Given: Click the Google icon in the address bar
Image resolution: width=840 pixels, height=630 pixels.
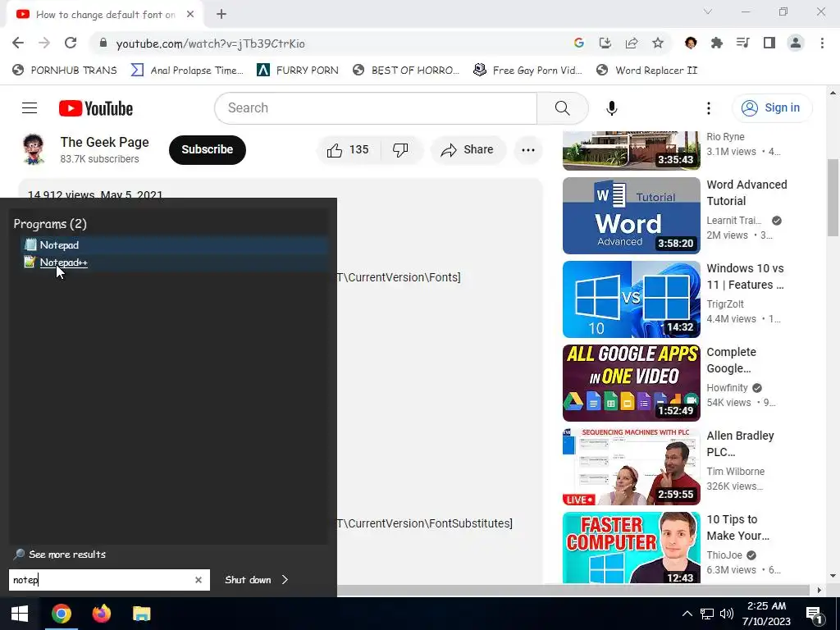Looking at the screenshot, I should tap(578, 43).
